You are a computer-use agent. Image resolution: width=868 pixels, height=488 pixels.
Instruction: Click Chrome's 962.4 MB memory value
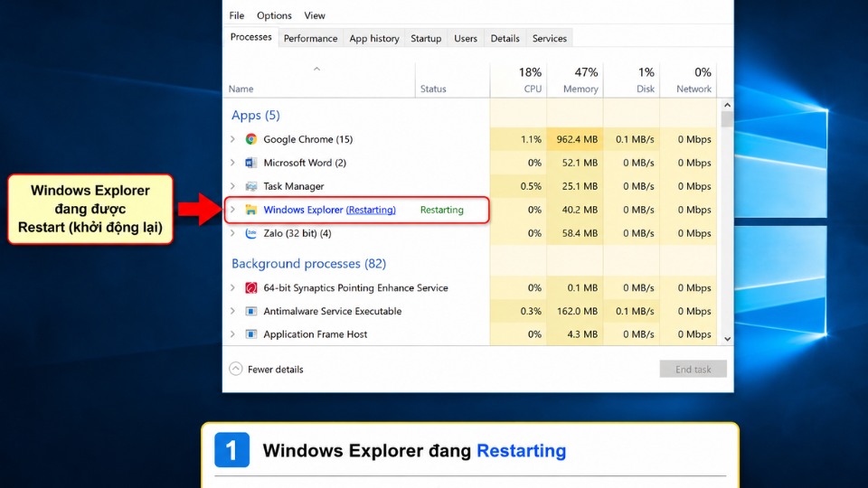coord(577,139)
